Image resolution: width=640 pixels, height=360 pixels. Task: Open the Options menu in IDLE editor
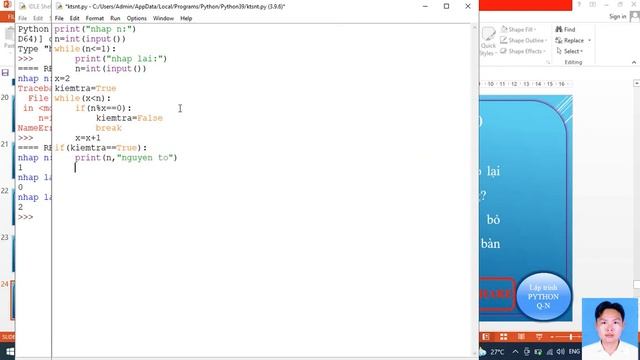[x=136, y=18]
